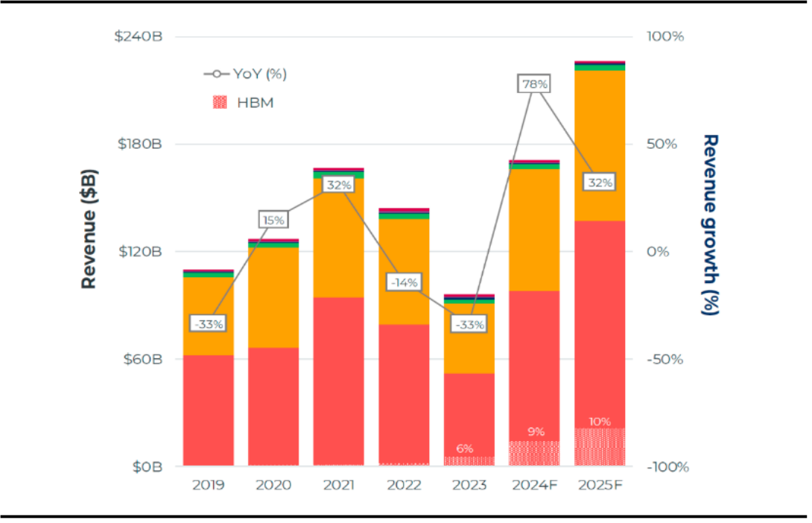Click the $120B axis label
This screenshot has width=812, height=523.
point(140,252)
